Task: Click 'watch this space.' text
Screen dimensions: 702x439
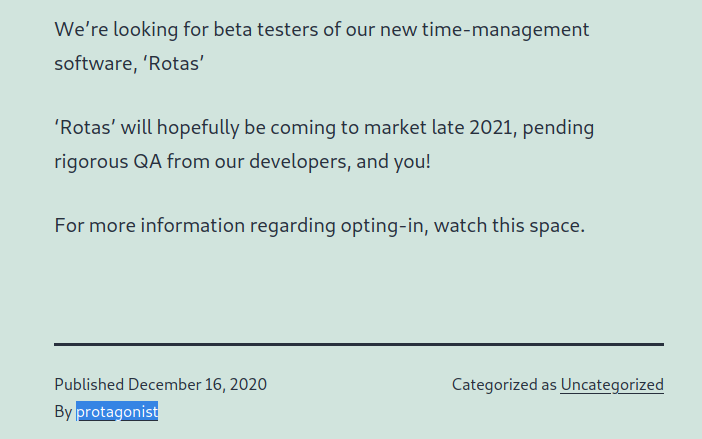Action: pyautogui.click(x=509, y=226)
